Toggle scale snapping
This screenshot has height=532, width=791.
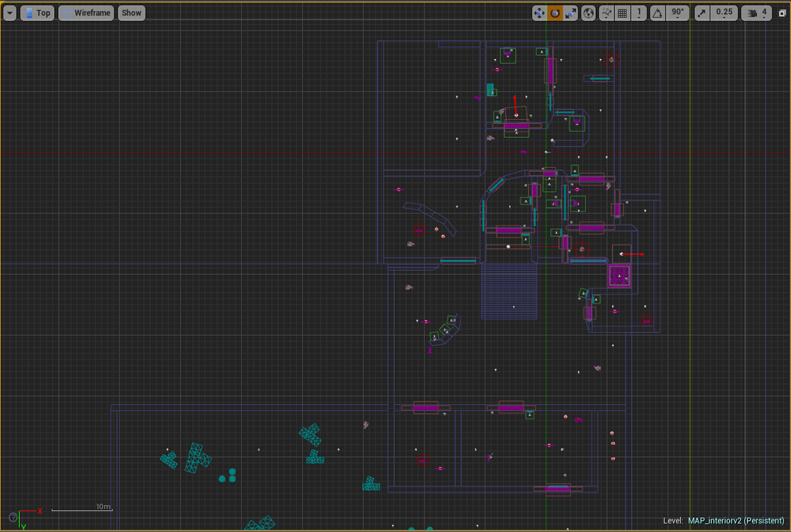click(x=702, y=13)
